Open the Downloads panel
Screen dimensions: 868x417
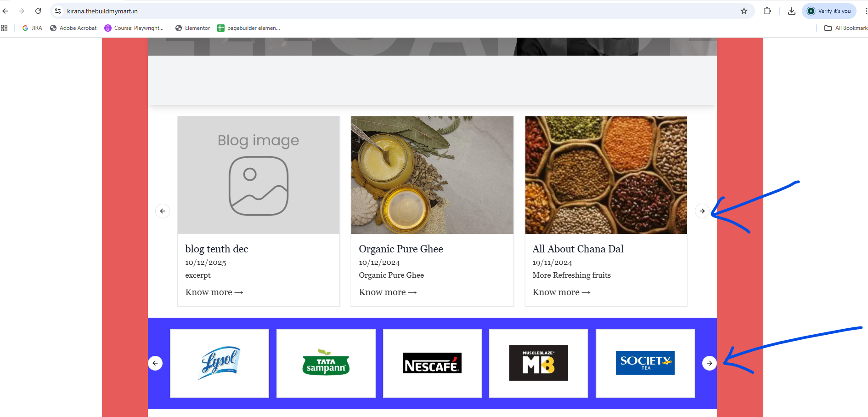(792, 11)
